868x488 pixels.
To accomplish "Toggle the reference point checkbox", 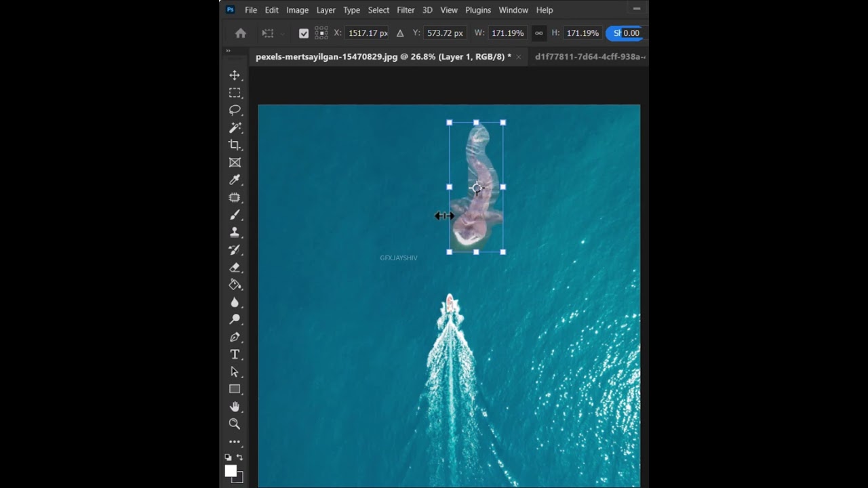I will coord(304,33).
